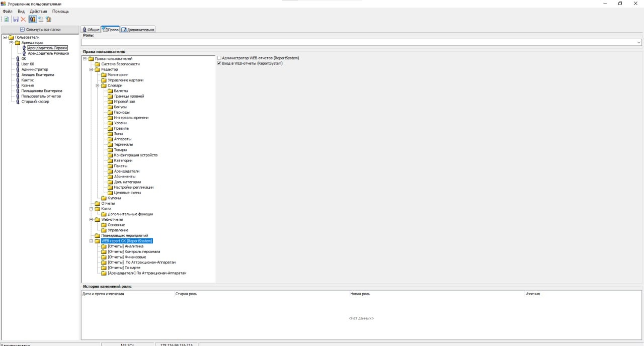644x346 pixels.
Task: Click the folder icon of Мониторинг
Action: (104, 75)
